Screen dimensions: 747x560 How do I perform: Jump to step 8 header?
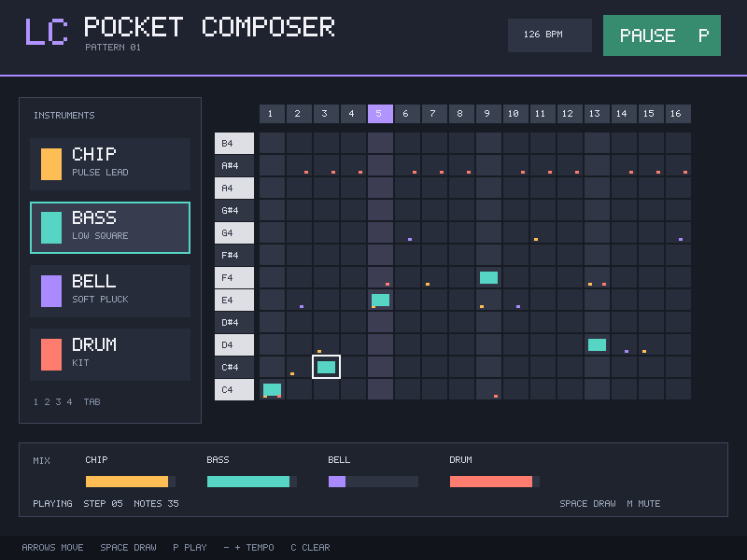tap(461, 114)
